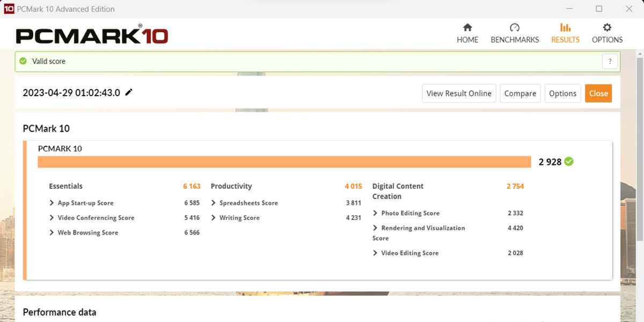Click the options gear icon
This screenshot has width=644, height=322.
(607, 27)
